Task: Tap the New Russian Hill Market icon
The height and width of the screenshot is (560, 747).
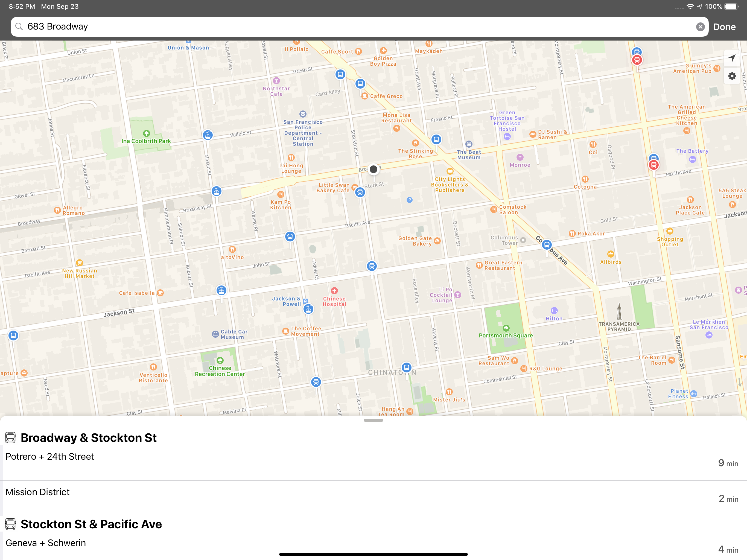Action: [x=79, y=263]
